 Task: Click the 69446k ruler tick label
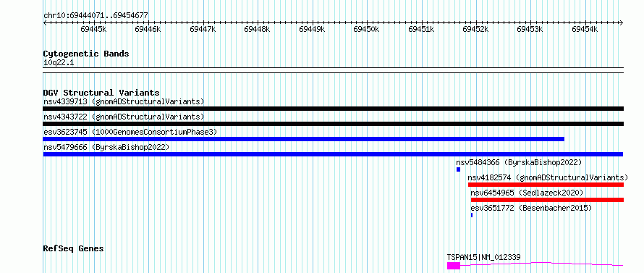pyautogui.click(x=148, y=29)
